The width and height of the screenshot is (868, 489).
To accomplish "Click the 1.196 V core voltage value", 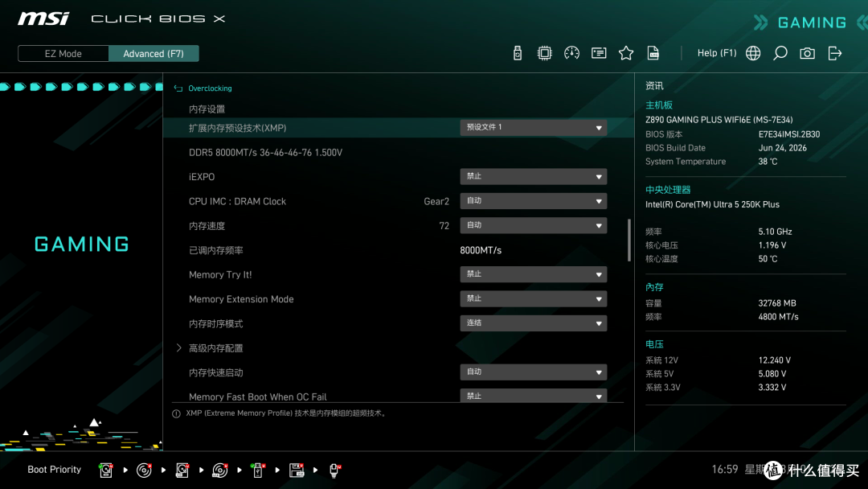I will [772, 245].
